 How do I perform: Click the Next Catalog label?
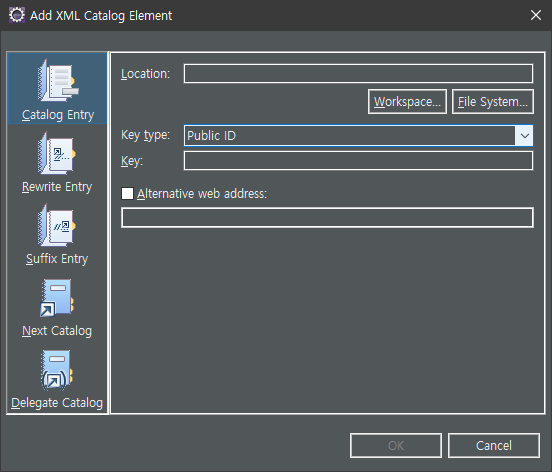click(x=57, y=331)
